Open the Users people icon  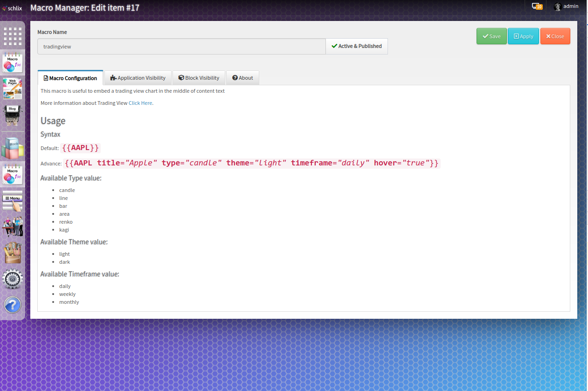13,226
